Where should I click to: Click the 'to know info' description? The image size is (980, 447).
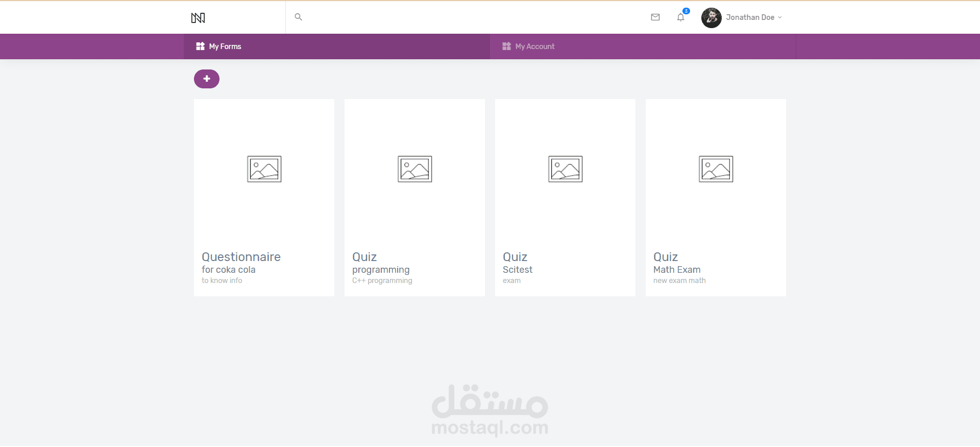pos(222,280)
